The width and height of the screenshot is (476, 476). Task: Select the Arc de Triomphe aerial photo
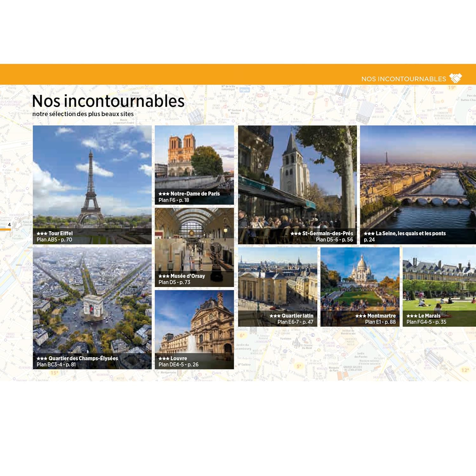[x=92, y=301]
